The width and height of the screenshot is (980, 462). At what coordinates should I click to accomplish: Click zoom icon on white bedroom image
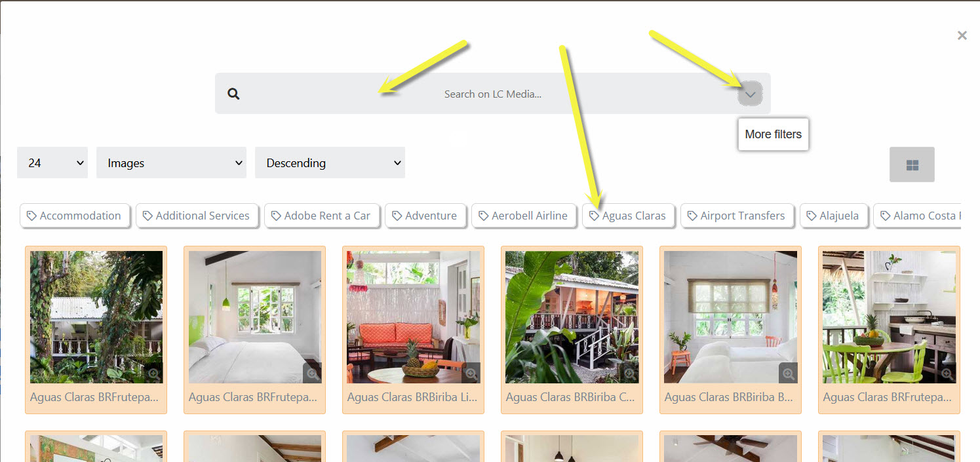[x=312, y=374]
